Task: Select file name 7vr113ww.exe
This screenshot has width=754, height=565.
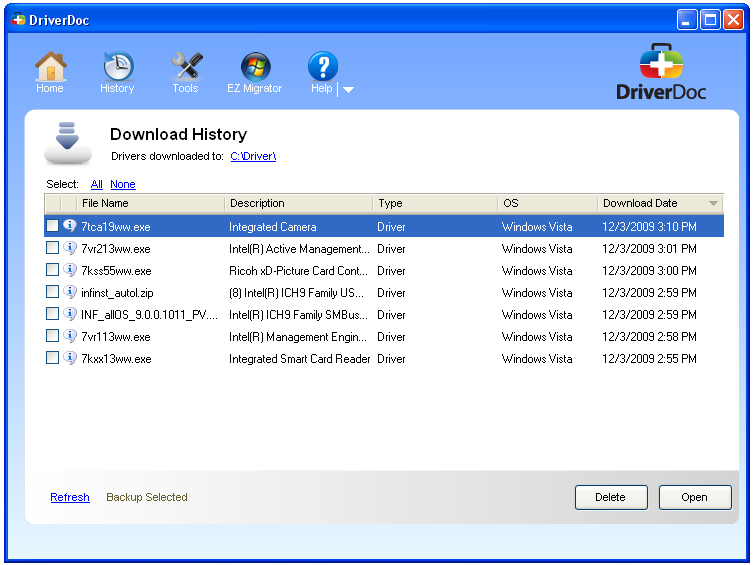Action: tap(116, 338)
